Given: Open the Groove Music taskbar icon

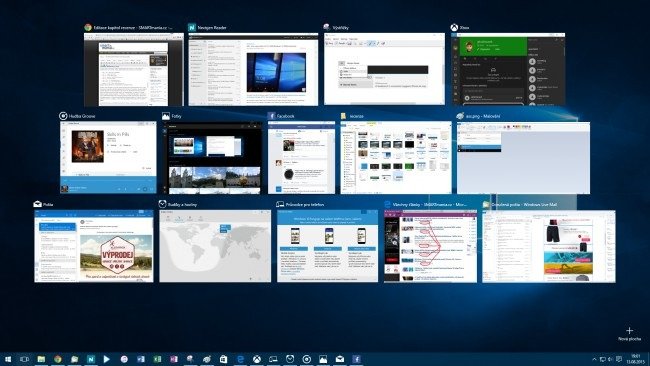Looking at the screenshot, I should click(307, 359).
